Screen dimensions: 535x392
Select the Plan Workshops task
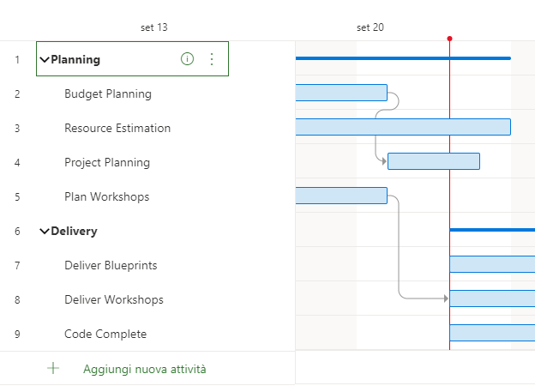point(106,196)
